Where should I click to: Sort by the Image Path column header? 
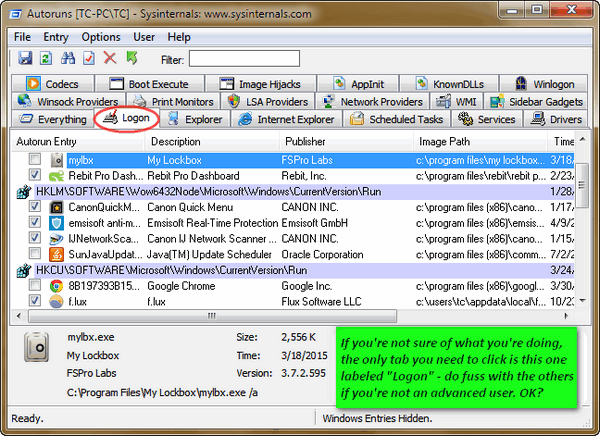[x=480, y=142]
